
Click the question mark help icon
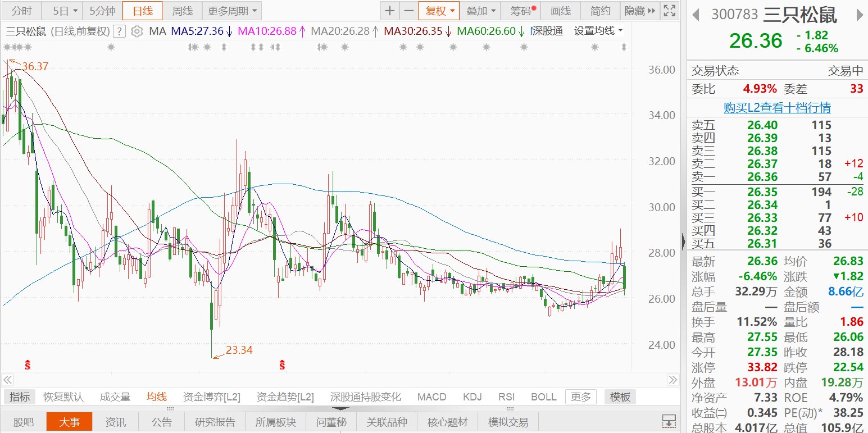tap(119, 31)
